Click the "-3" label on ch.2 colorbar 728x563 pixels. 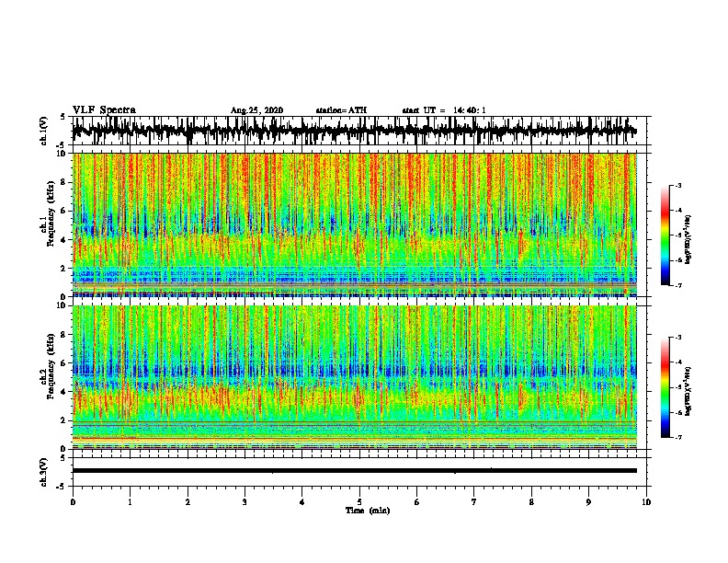[x=677, y=338]
